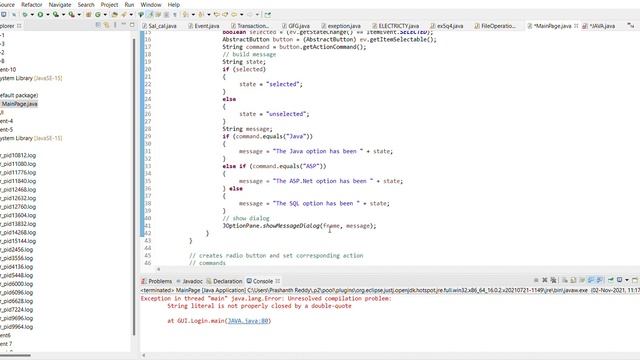Screen dimensions: 640x360
Task: Open the New Java Class dropdown arrow
Action: 105,15
